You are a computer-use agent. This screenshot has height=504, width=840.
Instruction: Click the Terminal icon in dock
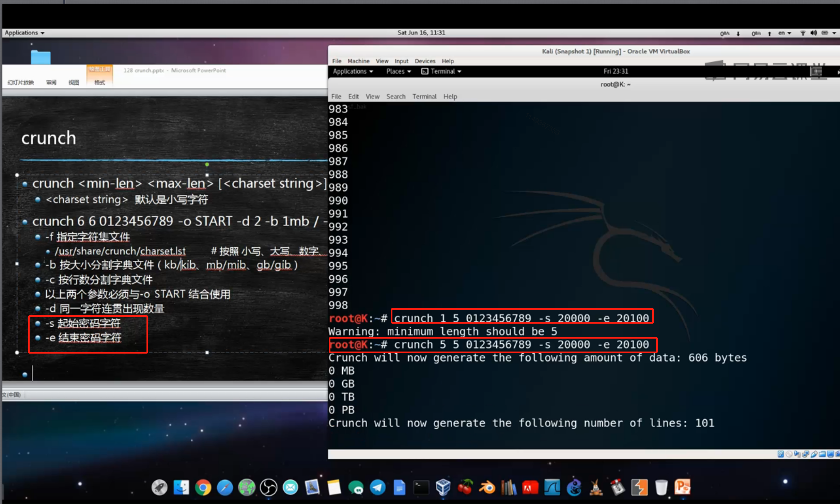pyautogui.click(x=421, y=488)
